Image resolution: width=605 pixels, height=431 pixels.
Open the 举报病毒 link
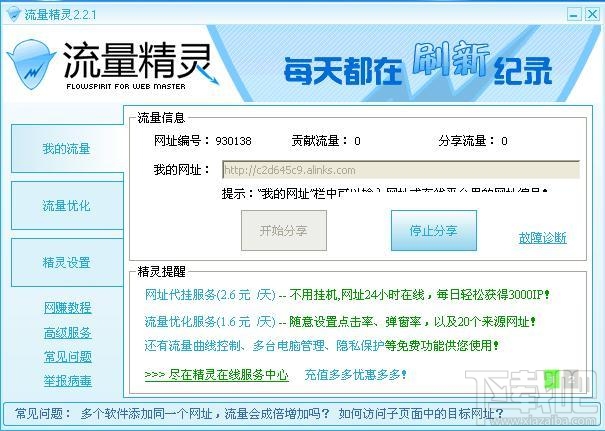tap(68, 381)
